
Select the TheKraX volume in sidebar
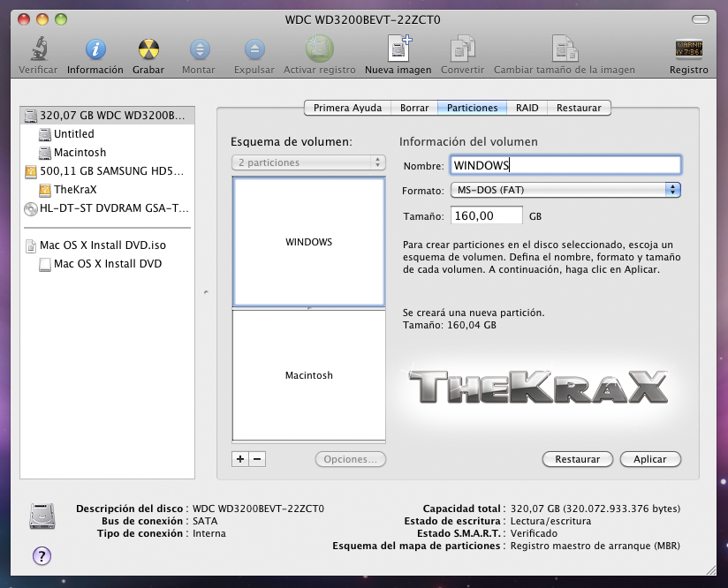[x=107, y=190]
